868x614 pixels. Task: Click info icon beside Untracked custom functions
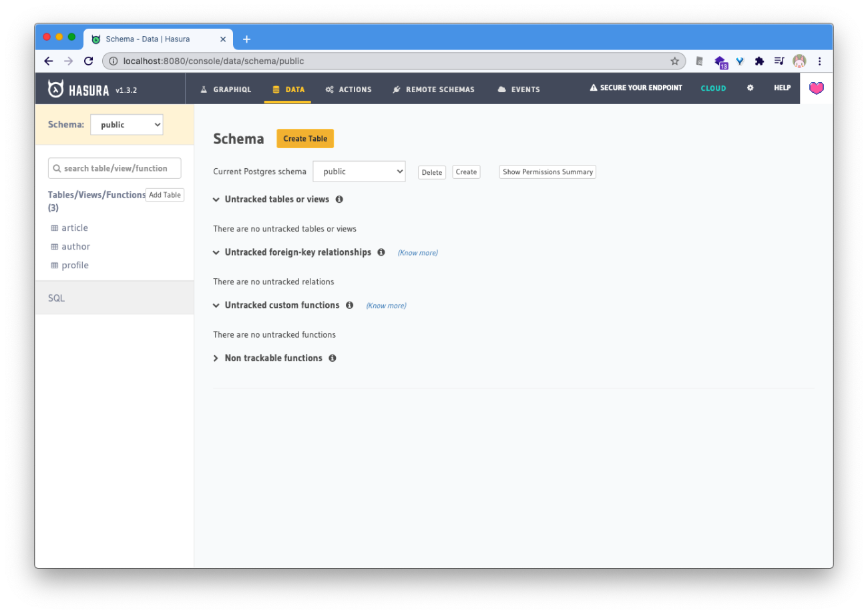click(x=349, y=305)
